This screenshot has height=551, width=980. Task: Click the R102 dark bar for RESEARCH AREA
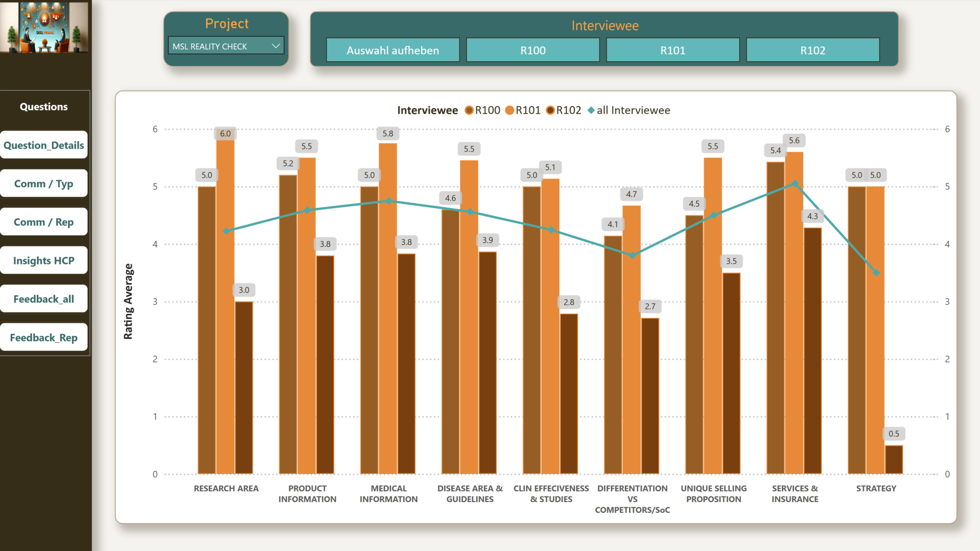click(244, 388)
